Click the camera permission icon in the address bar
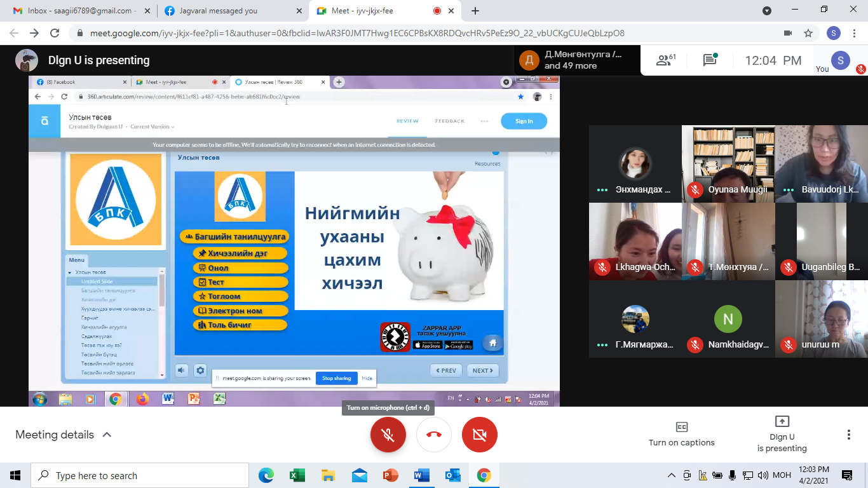 788,33
